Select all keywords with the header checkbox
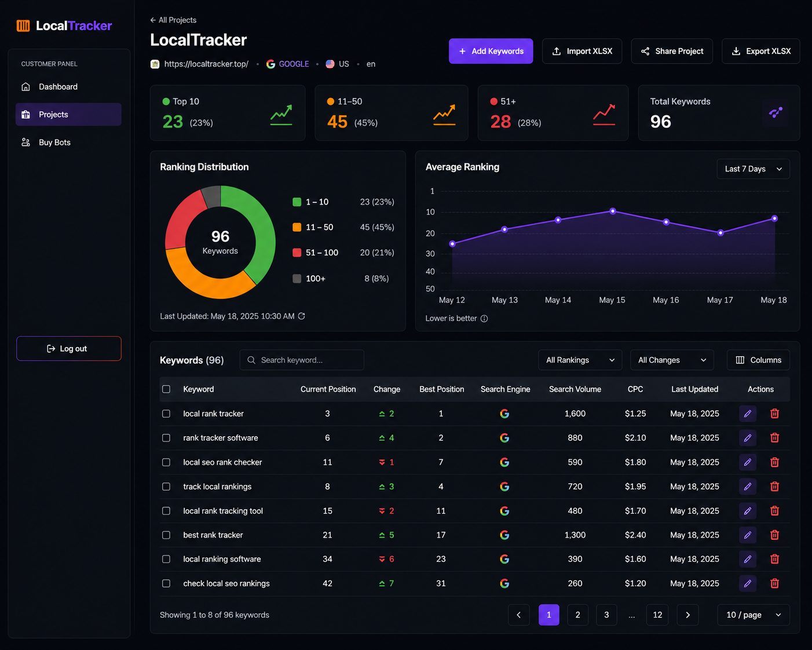The image size is (812, 650). pos(166,389)
